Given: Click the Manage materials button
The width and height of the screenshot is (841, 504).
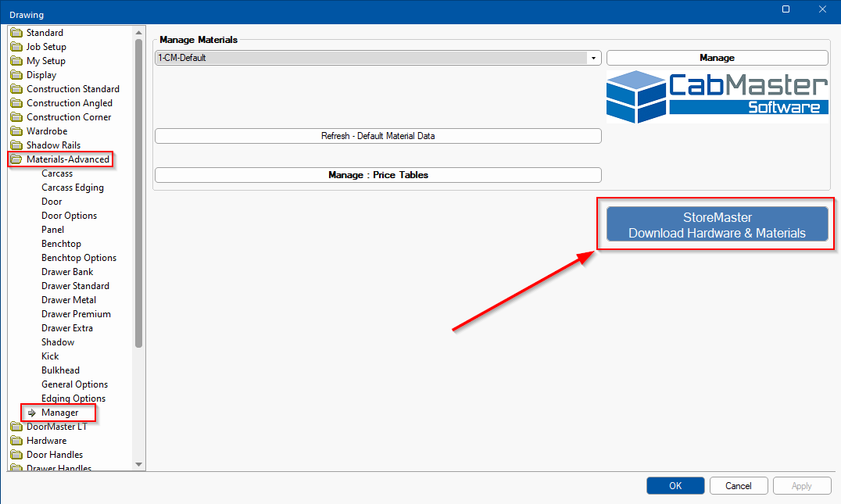Looking at the screenshot, I should pos(717,58).
